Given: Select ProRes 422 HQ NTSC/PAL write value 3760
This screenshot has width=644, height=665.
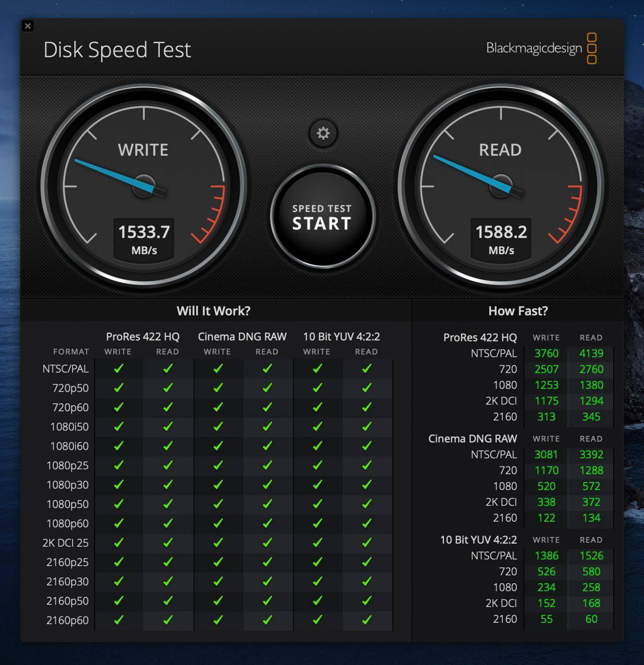Looking at the screenshot, I should pyautogui.click(x=546, y=353).
